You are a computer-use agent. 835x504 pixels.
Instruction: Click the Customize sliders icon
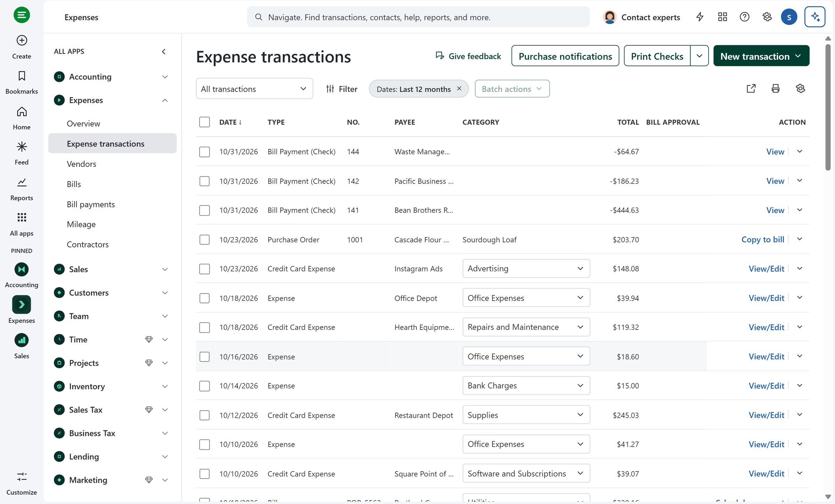coord(22,477)
